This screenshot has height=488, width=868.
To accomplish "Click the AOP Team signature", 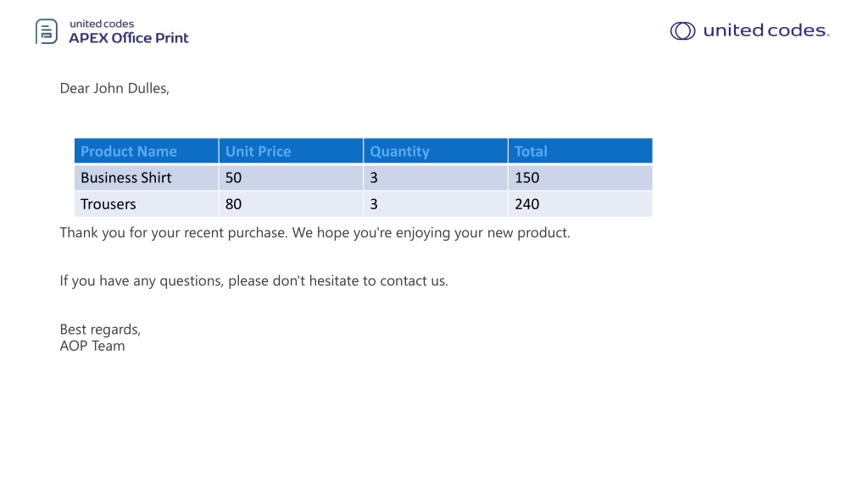I will (x=92, y=346).
